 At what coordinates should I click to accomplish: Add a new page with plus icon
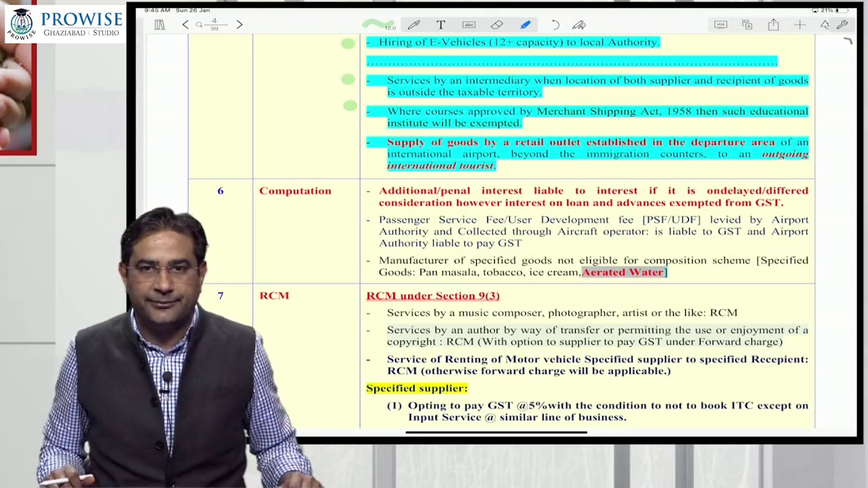click(x=800, y=24)
